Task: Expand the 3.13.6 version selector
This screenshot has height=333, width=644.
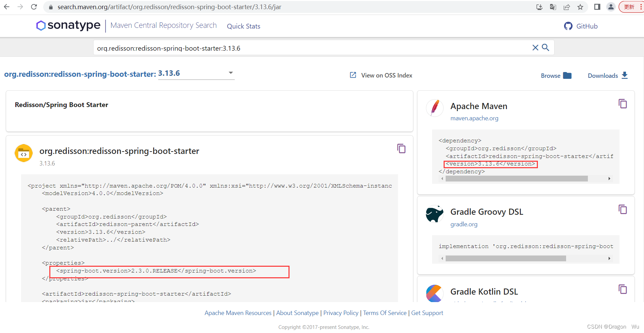Action: tap(231, 73)
